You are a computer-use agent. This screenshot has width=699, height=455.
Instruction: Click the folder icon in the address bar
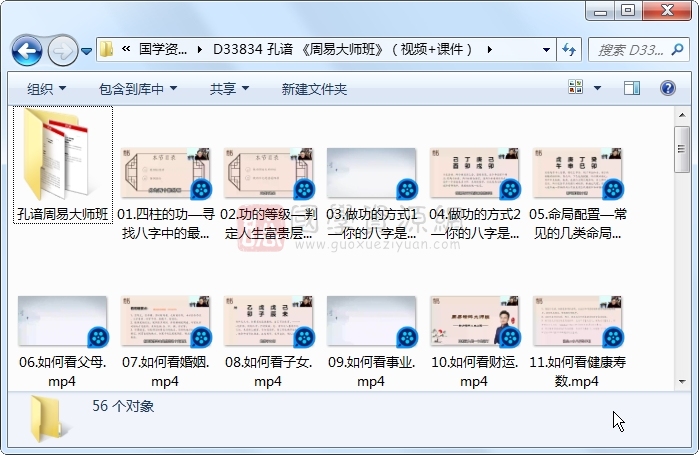tap(107, 49)
